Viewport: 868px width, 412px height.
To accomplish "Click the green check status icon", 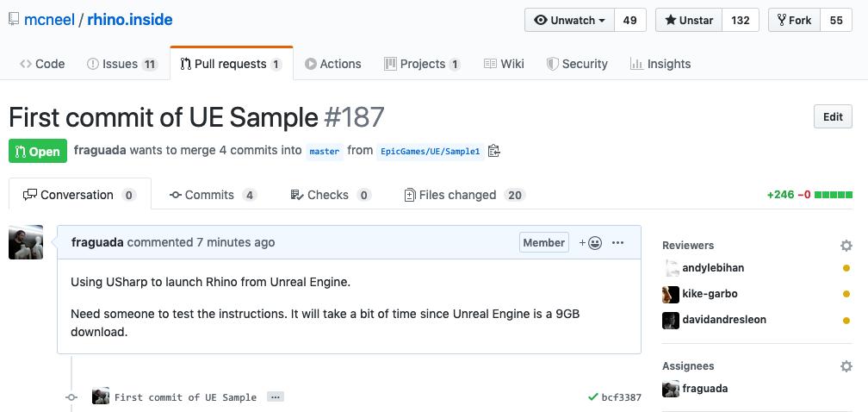I will tap(592, 397).
